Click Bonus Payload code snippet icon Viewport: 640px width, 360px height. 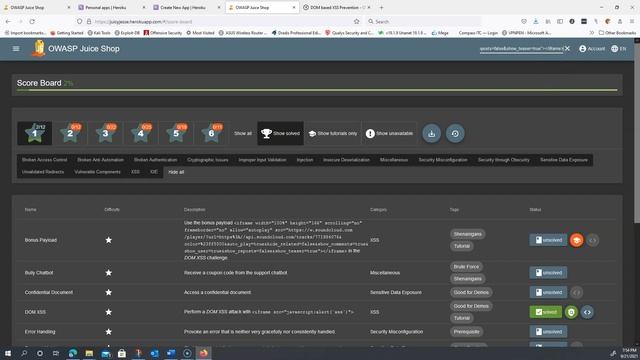coord(593,240)
